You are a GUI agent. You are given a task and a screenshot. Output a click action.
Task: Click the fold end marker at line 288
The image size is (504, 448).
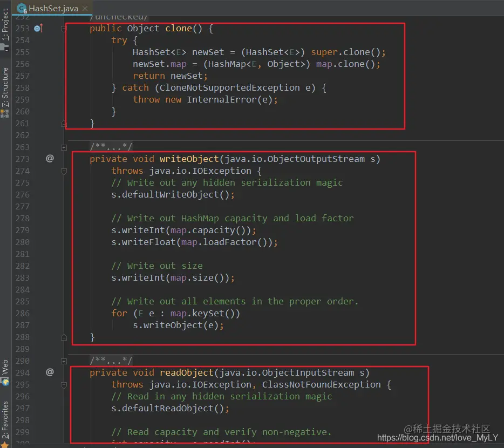pos(64,337)
